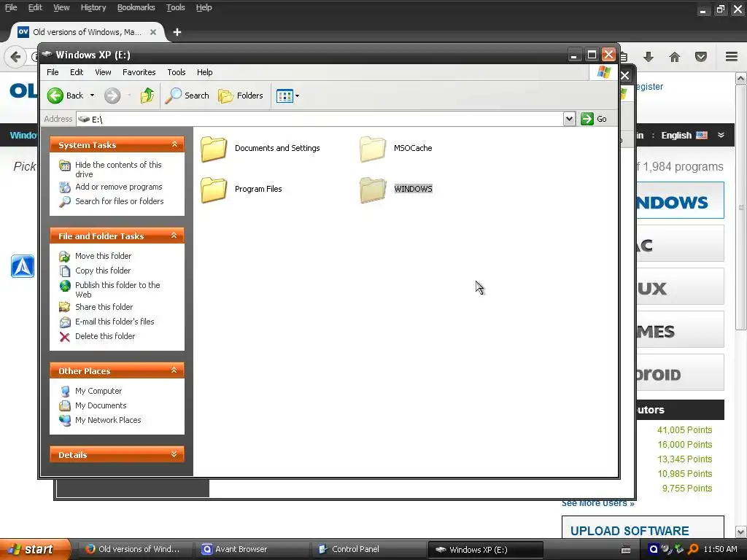The height and width of the screenshot is (560, 747).
Task: Click Move this folder
Action: coord(103,256)
